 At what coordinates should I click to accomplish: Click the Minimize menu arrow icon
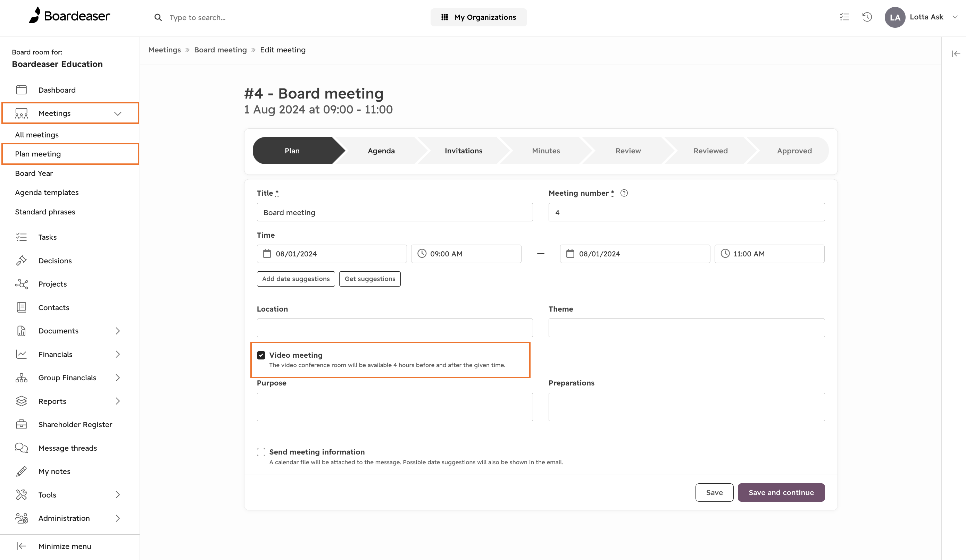pyautogui.click(x=22, y=546)
